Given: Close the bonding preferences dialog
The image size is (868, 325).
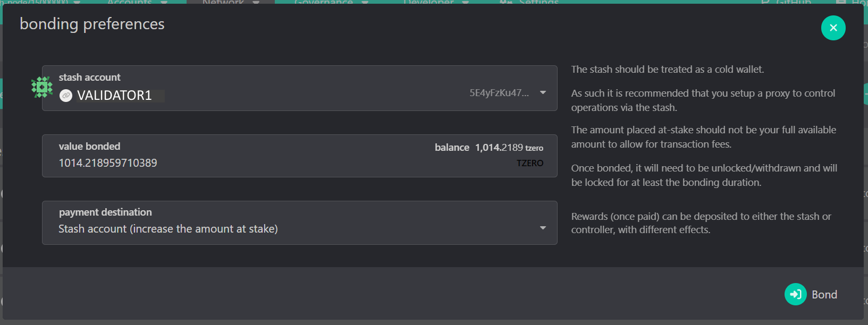Looking at the screenshot, I should pyautogui.click(x=833, y=28).
